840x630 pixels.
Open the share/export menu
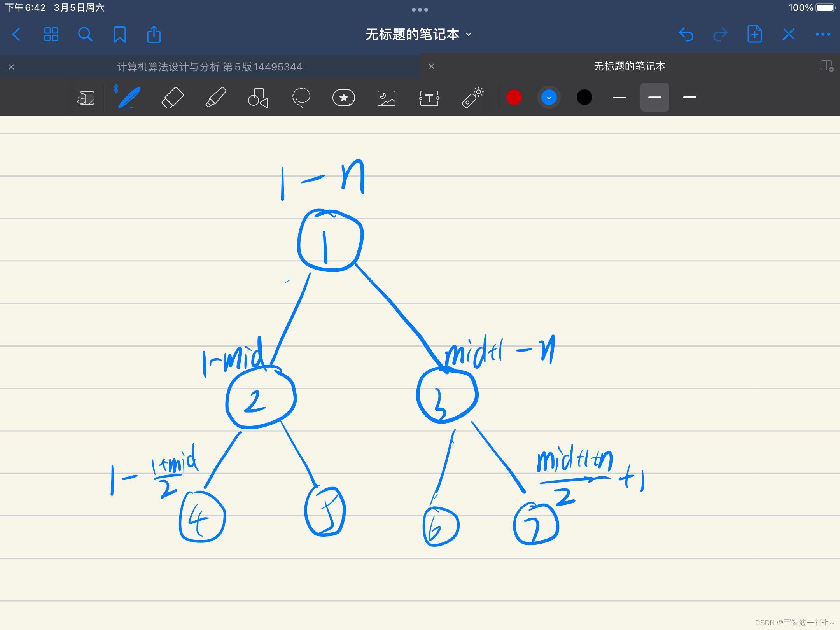coord(154,34)
